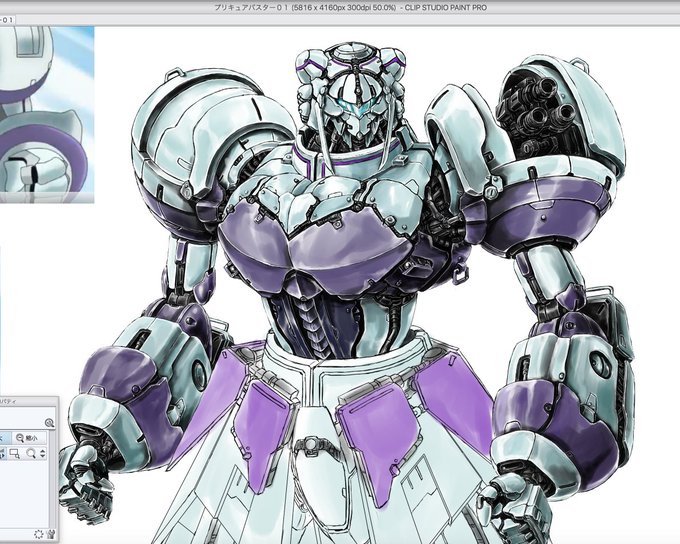Viewport: 680px width, 544px height.
Task: Click the reference image thumbnail window
Action: click(47, 115)
